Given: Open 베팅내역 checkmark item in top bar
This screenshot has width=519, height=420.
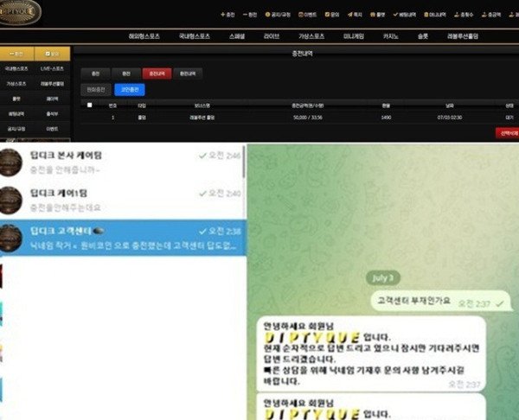Looking at the screenshot, I should pos(404,15).
